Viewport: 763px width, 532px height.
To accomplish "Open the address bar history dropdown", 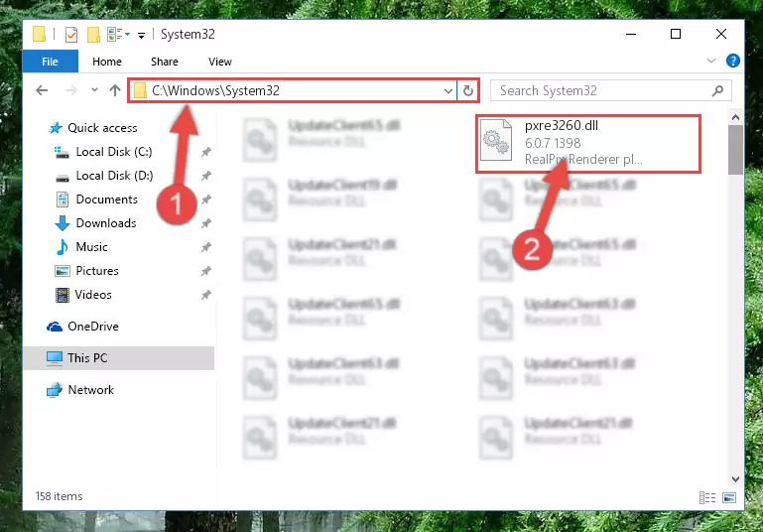I will click(447, 91).
